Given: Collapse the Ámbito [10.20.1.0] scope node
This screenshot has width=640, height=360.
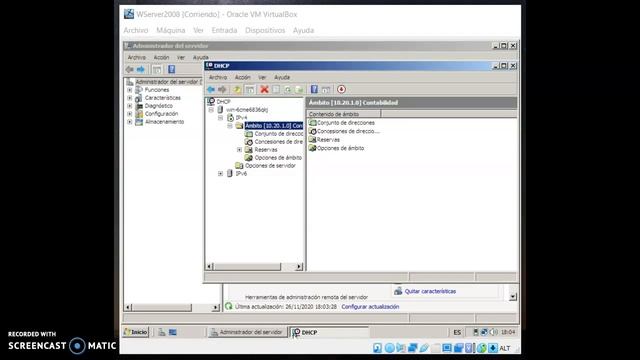Looking at the screenshot, I should pos(230,126).
